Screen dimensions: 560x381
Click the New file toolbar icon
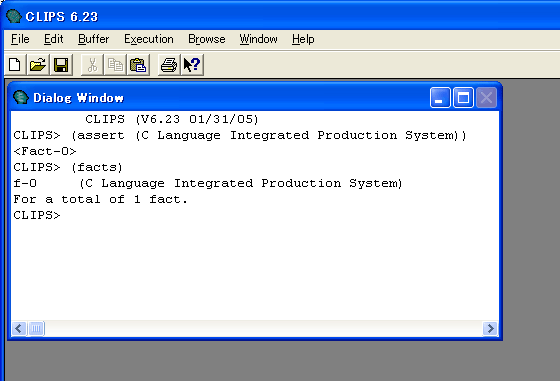[x=15, y=65]
